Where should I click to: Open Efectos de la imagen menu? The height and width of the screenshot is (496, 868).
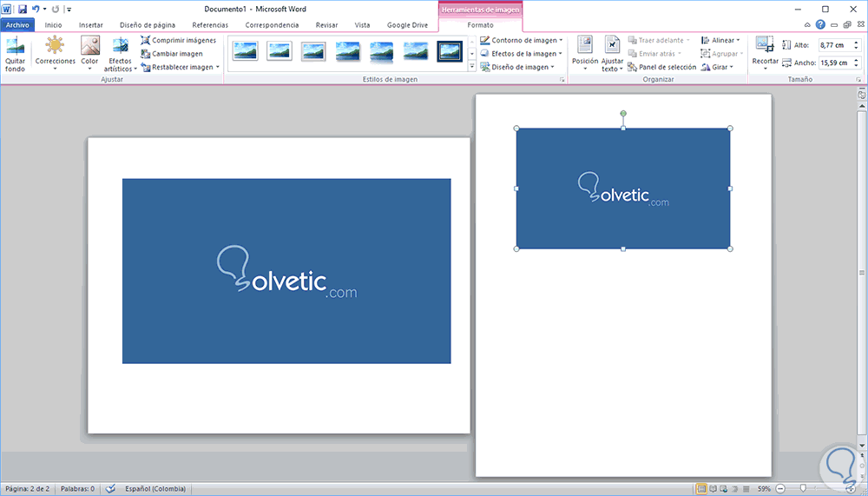pos(522,54)
